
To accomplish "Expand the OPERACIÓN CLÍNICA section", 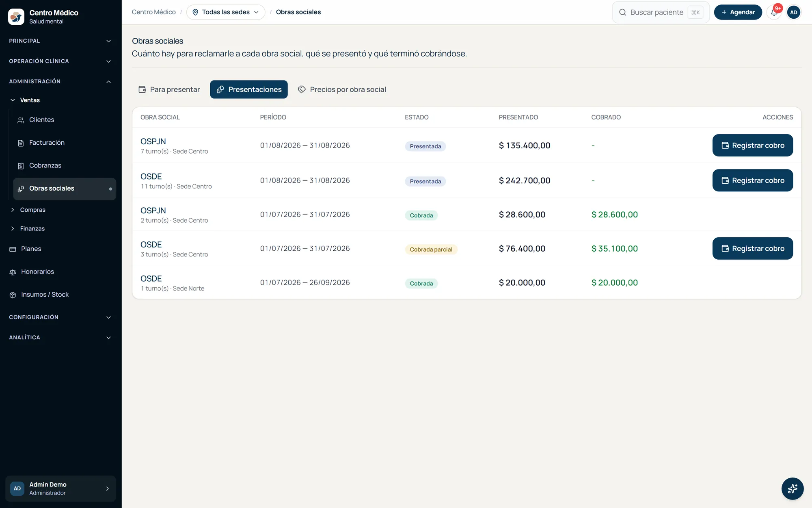I will point(60,61).
